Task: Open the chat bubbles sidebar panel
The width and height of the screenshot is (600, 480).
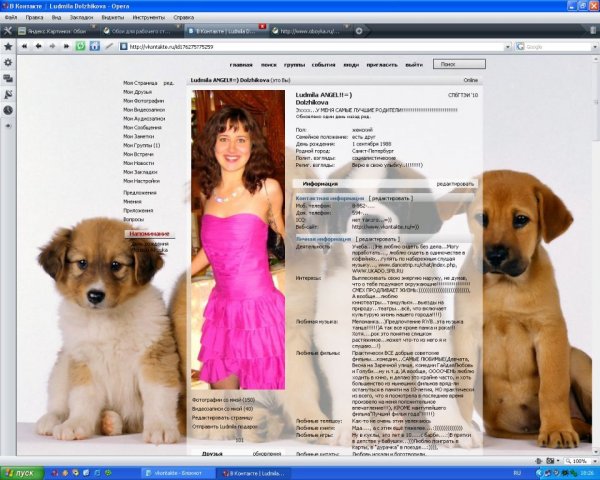Action: [x=8, y=78]
